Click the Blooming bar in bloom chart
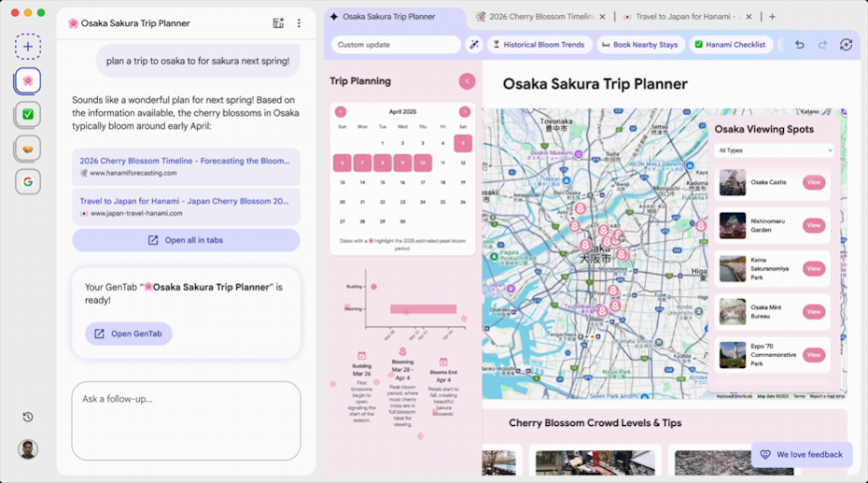The width and height of the screenshot is (868, 483). click(424, 309)
